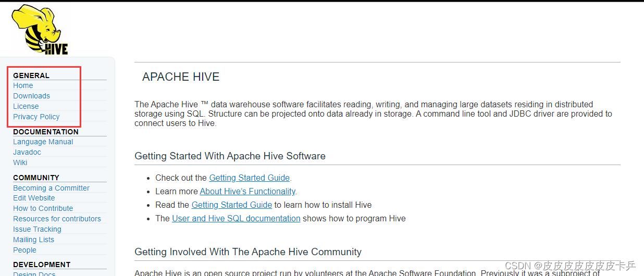Open How to Contribute page
Screen dimensions: 644x276
click(x=43, y=208)
